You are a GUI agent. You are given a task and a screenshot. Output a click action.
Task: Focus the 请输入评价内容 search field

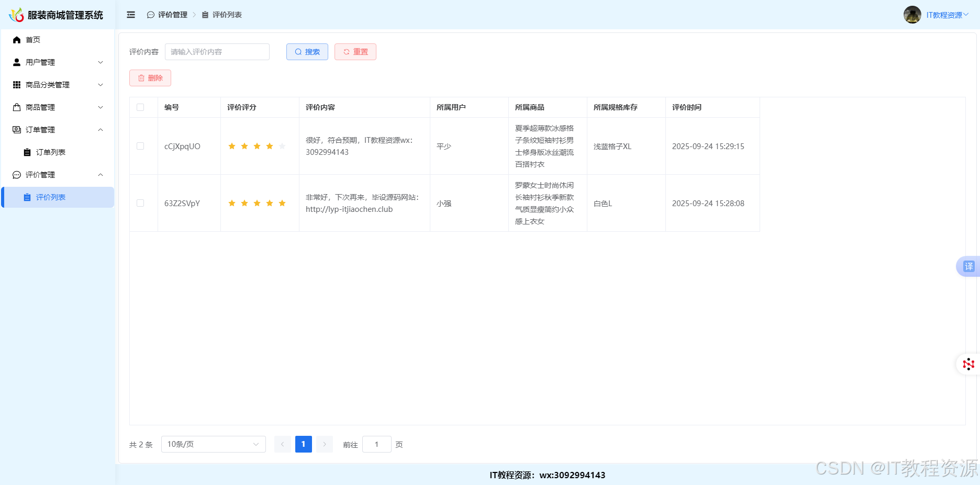pyautogui.click(x=217, y=52)
